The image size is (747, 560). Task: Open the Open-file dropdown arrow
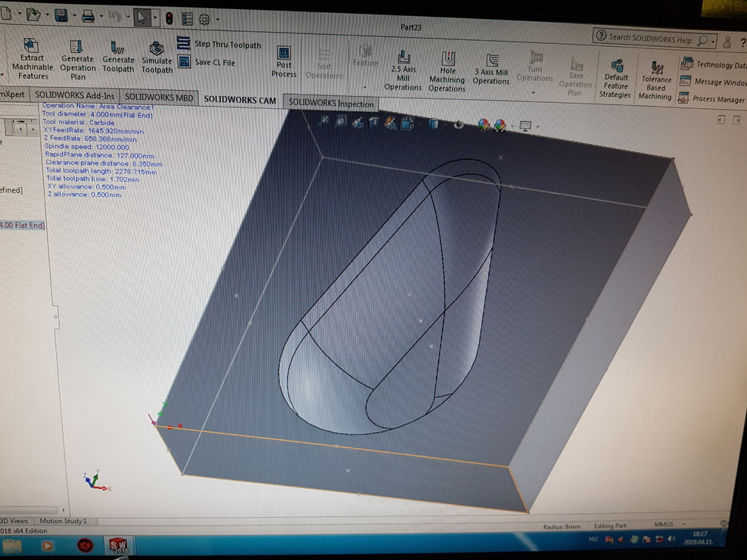pos(47,15)
